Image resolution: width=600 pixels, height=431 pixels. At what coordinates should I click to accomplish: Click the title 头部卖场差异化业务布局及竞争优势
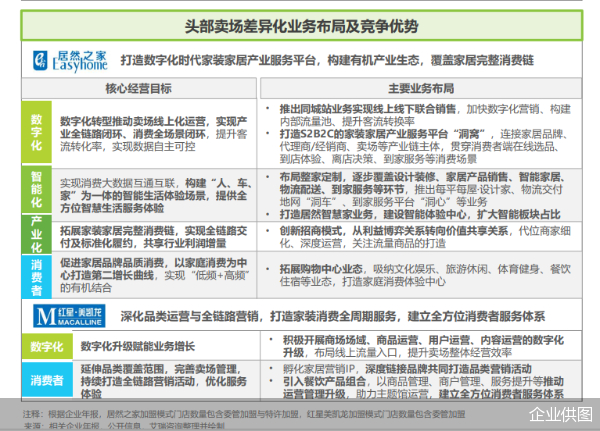[x=302, y=26]
